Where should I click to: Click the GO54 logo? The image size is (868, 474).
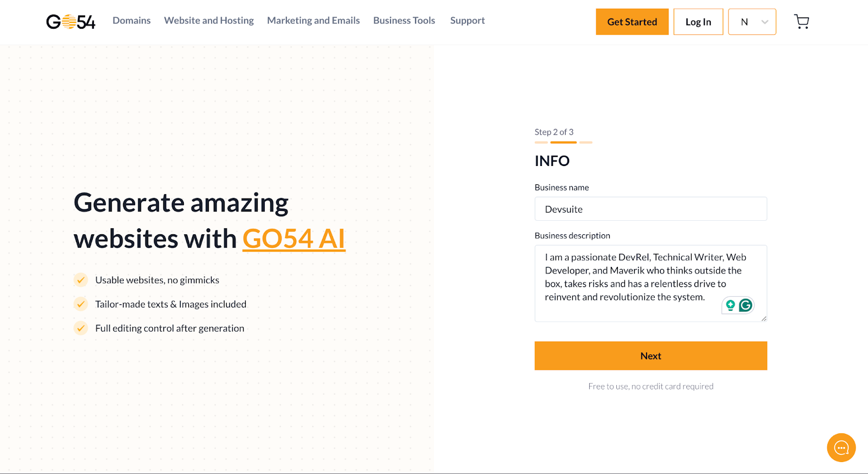coord(71,22)
